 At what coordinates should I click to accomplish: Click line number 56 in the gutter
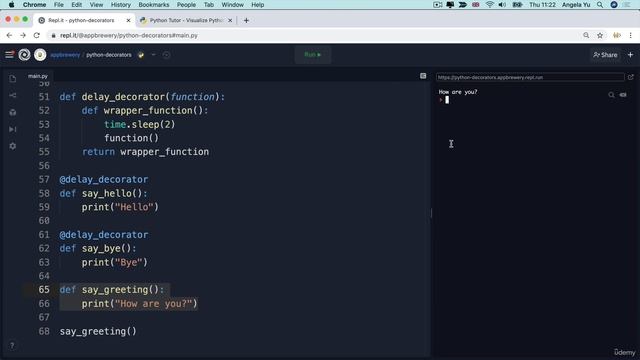[x=44, y=166]
